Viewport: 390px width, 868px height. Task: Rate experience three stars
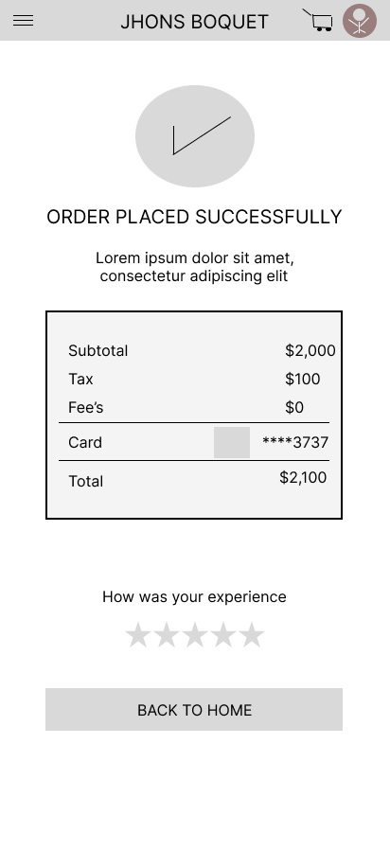[x=195, y=634]
